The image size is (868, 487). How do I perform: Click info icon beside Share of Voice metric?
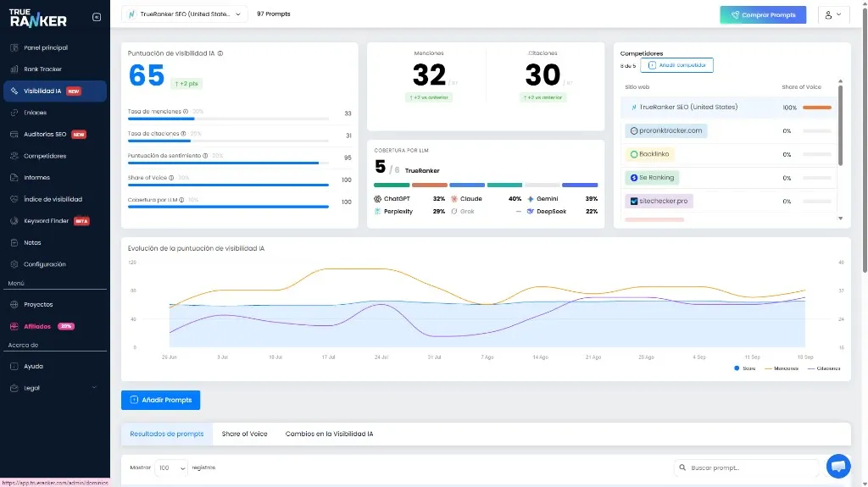point(171,178)
